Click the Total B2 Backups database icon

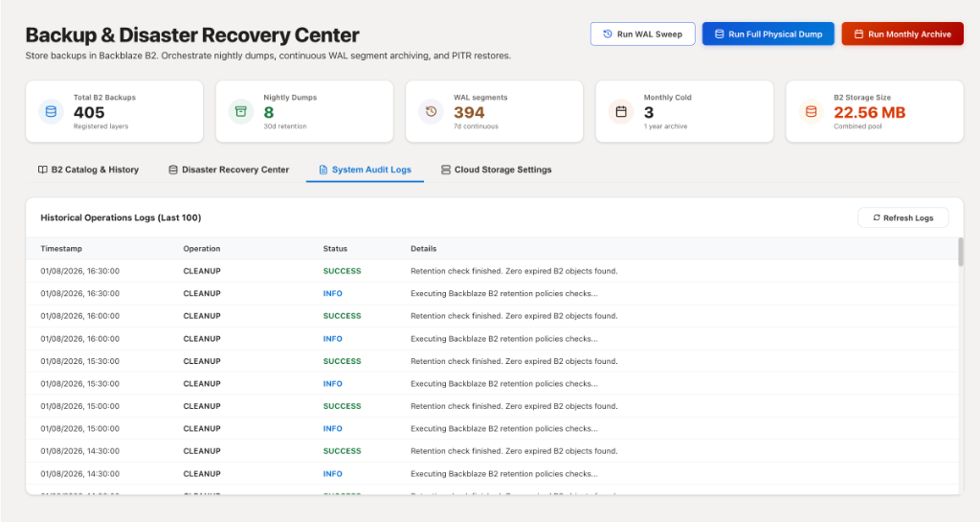pos(52,112)
